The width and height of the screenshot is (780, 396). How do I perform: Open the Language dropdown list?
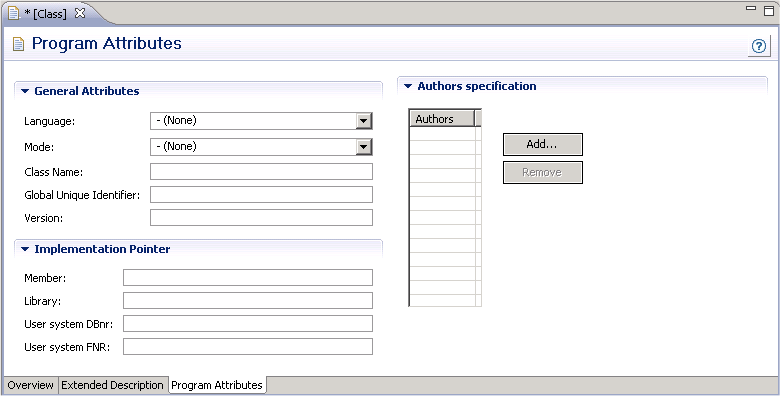pyautogui.click(x=364, y=120)
